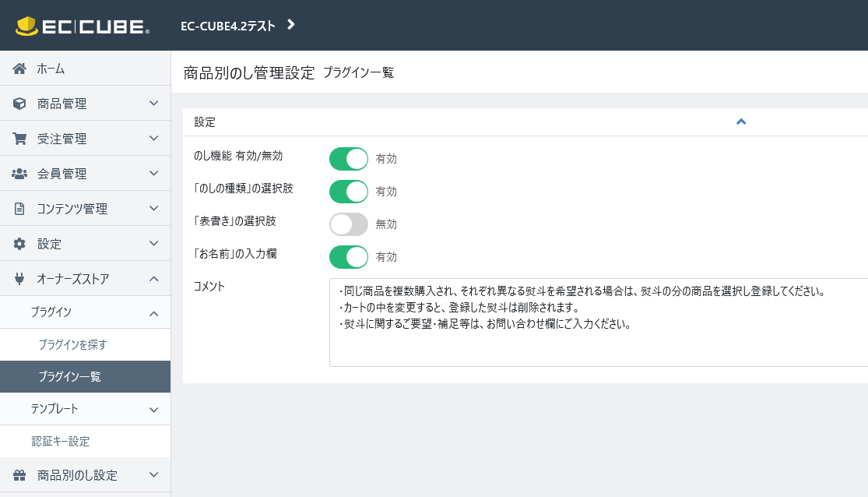This screenshot has width=868, height=497.
Task: Select the プラグイン一覧 sidebar item
Action: tap(86, 377)
